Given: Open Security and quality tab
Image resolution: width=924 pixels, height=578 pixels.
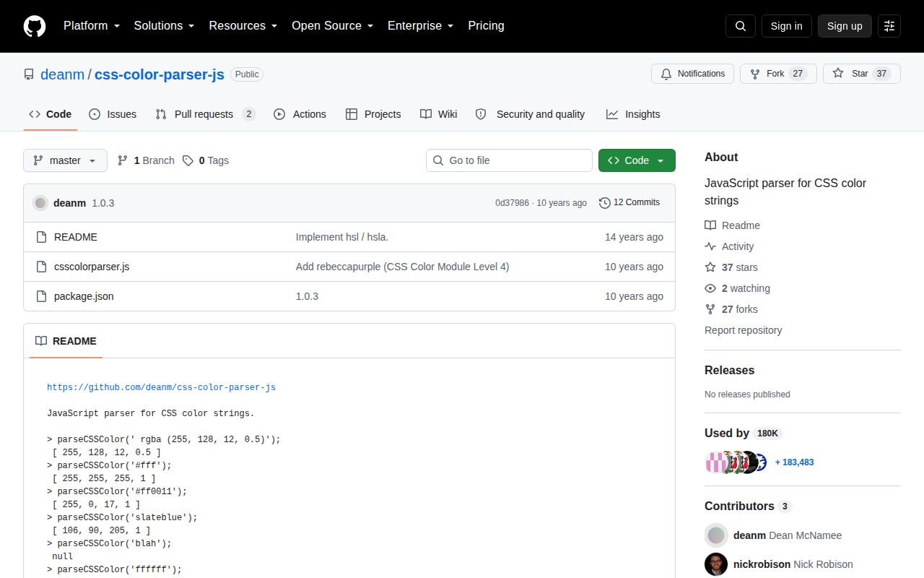Looking at the screenshot, I should 531,114.
